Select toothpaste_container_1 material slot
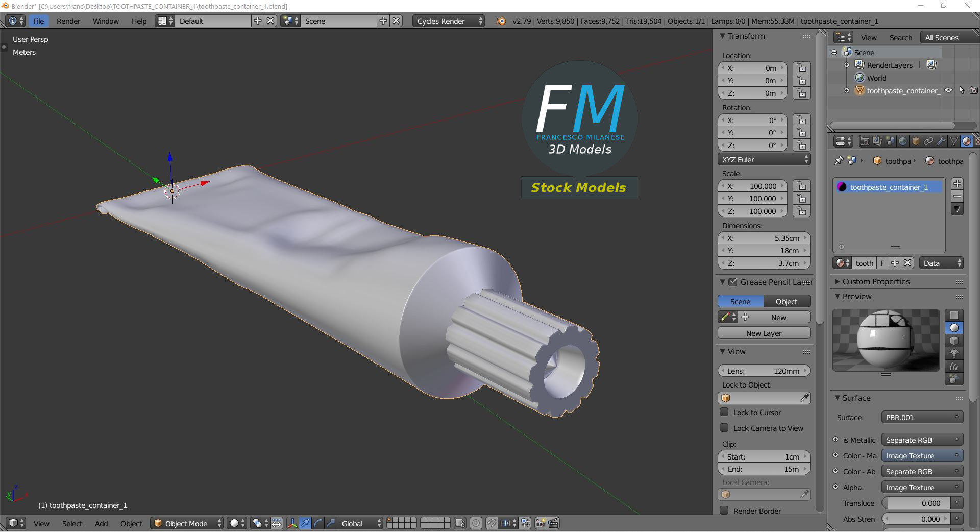The height and width of the screenshot is (532, 980). (889, 187)
